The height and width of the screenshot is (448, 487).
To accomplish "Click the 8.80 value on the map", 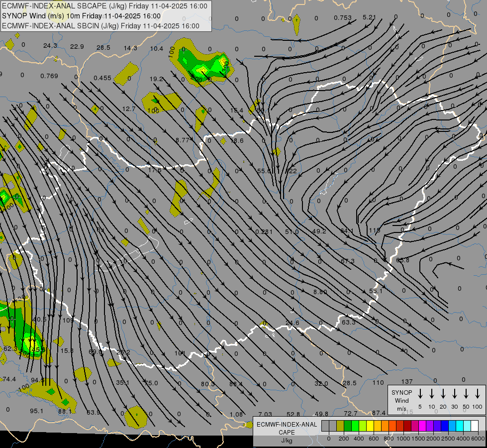I will tap(320, 292).
